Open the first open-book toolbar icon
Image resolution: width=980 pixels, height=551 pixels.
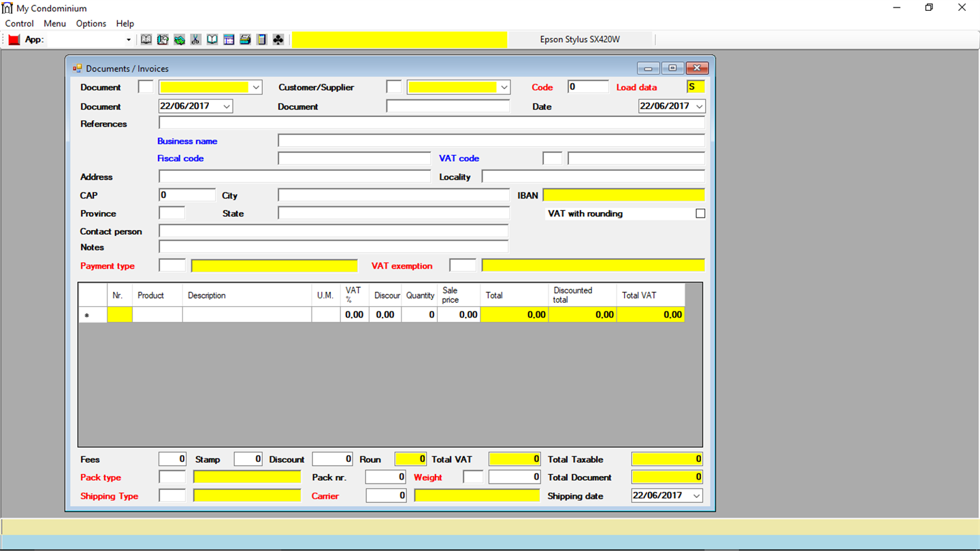tap(146, 39)
